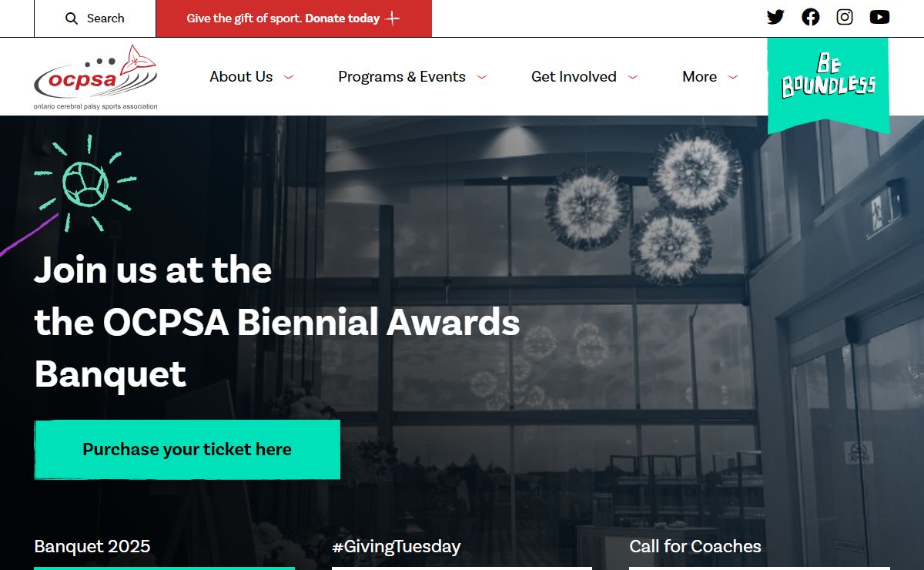Switch to the #GivingTuesday slide
924x570 pixels.
click(x=396, y=547)
